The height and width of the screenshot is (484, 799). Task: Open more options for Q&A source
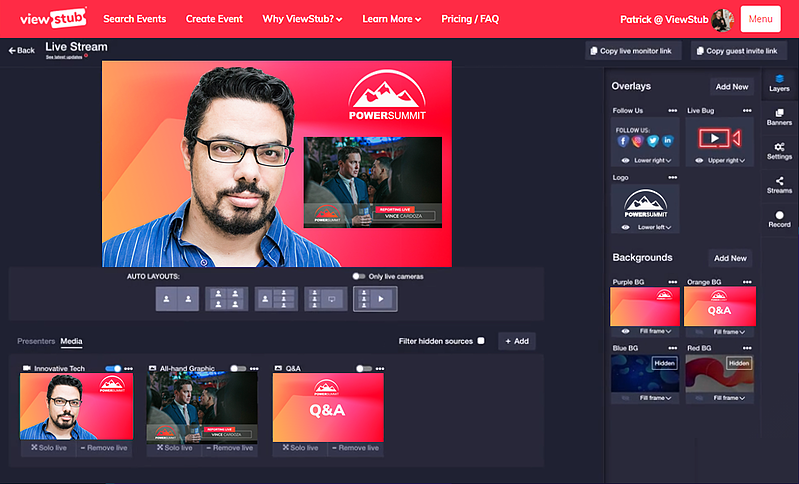click(x=380, y=368)
